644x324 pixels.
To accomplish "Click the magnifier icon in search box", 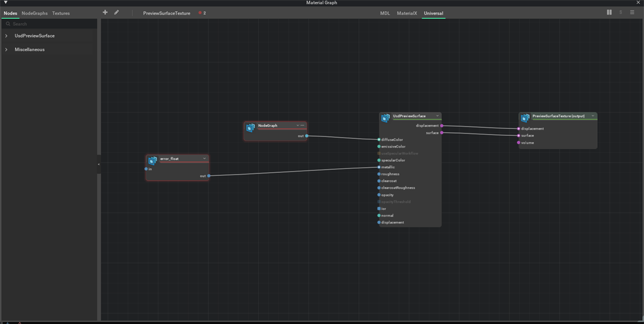I will tap(8, 24).
